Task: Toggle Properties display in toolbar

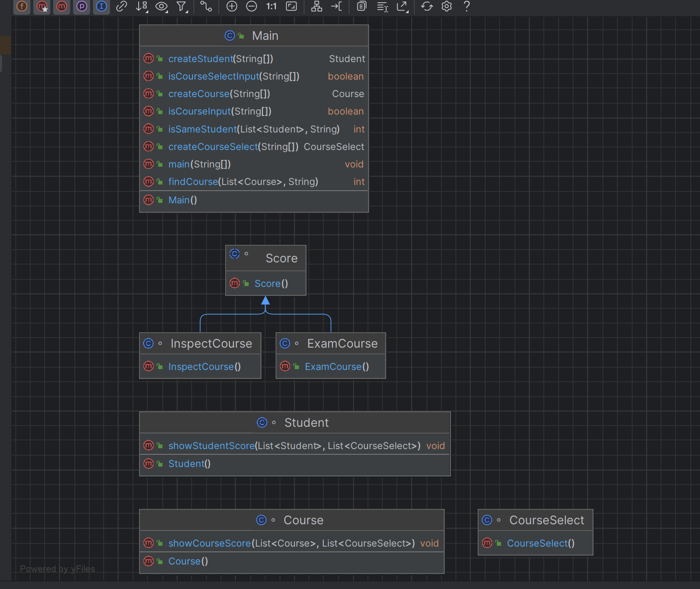Action: point(82,7)
